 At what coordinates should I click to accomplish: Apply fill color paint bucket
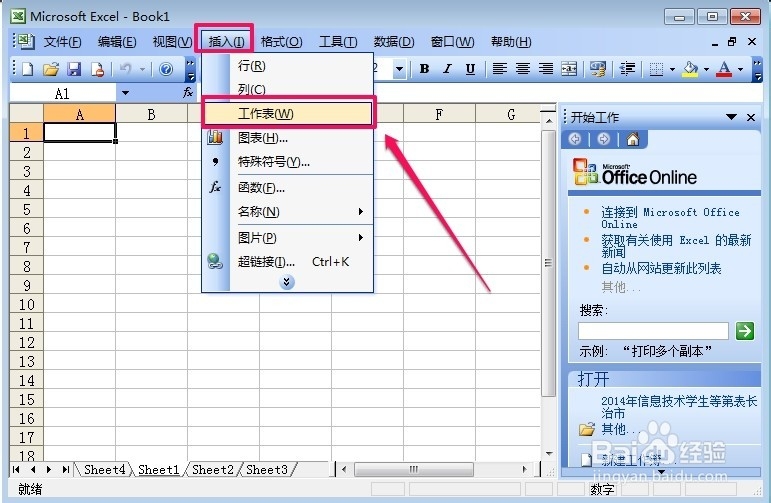[690, 69]
